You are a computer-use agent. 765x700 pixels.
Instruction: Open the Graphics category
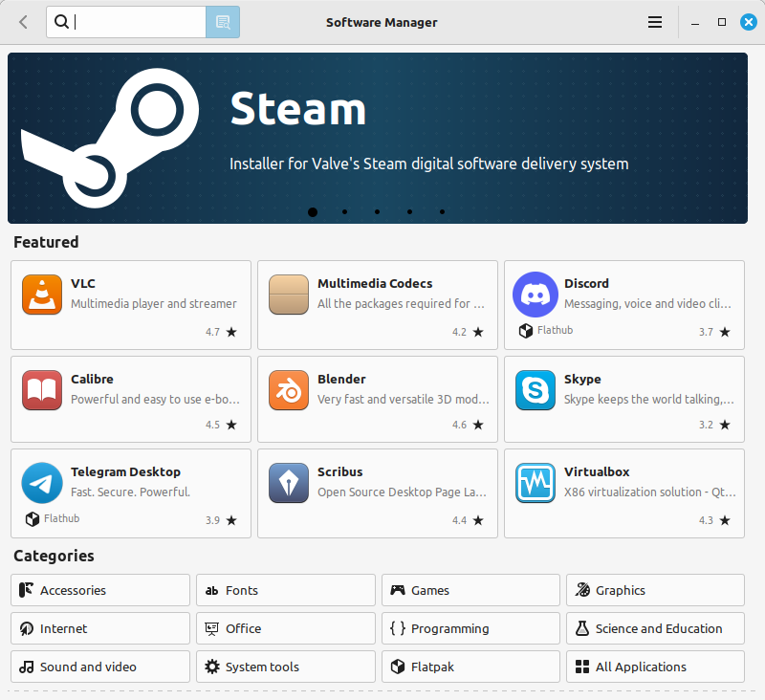click(655, 590)
